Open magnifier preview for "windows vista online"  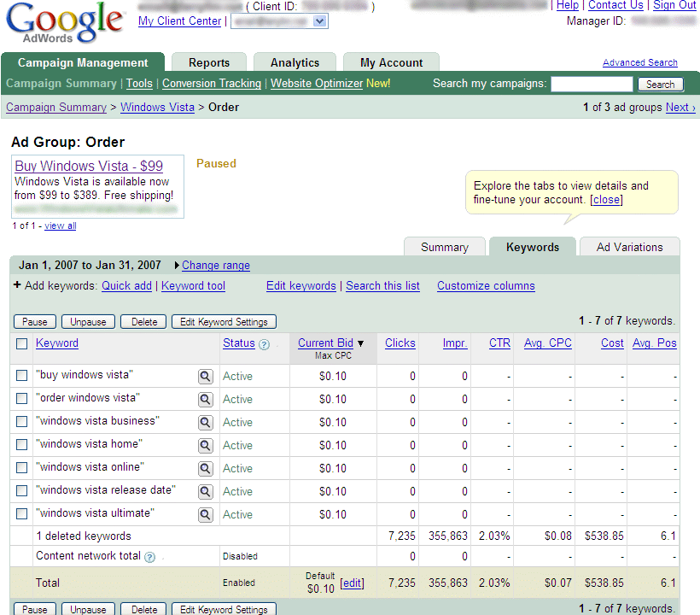click(x=206, y=468)
